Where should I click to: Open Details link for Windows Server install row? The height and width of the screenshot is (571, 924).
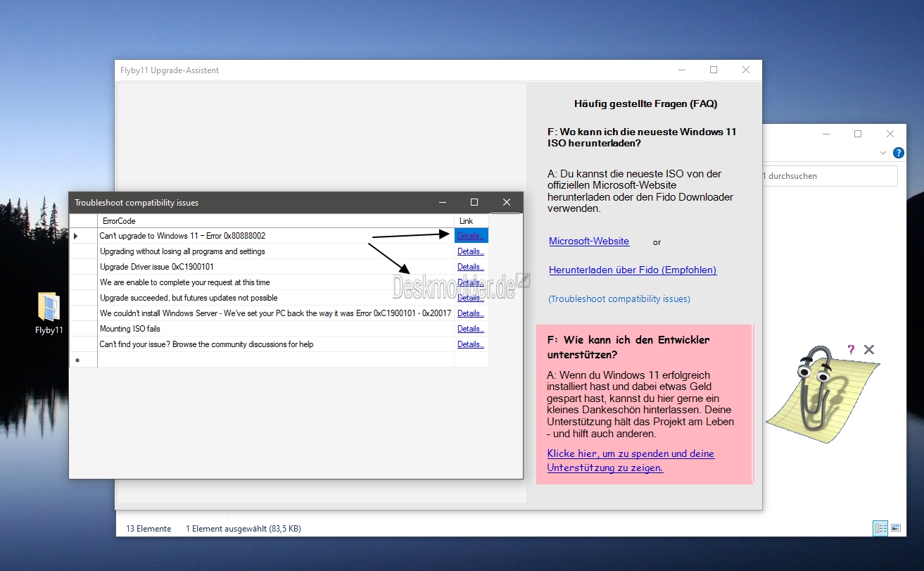tap(470, 313)
